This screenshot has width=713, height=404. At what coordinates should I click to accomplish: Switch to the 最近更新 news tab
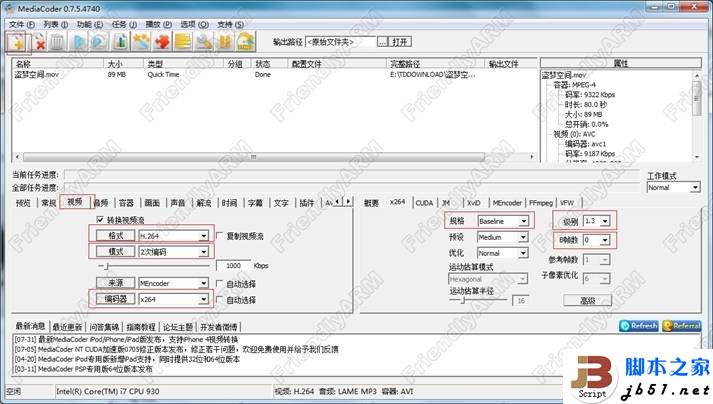click(67, 327)
